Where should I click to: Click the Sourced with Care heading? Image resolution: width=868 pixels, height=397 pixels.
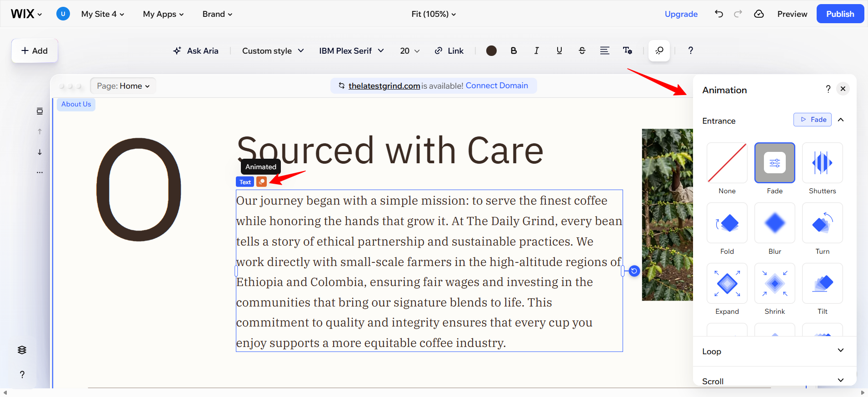[390, 150]
